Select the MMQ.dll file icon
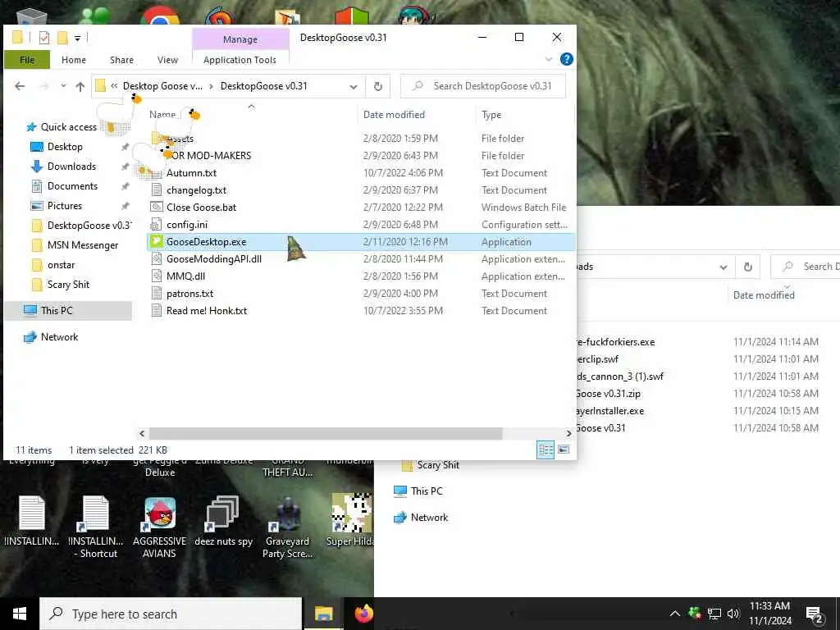 (x=156, y=276)
